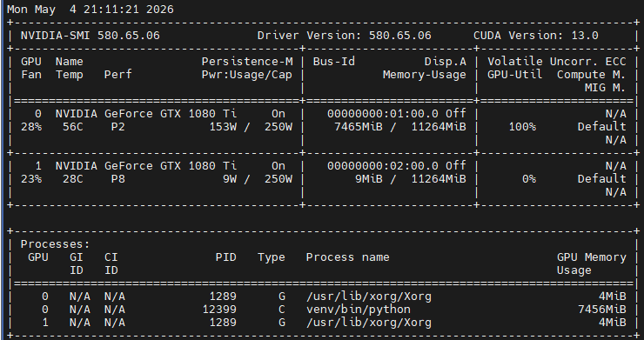Screen dimensions: 644x340
Task: Click the 9MiB memory usage value
Action: [369, 179]
